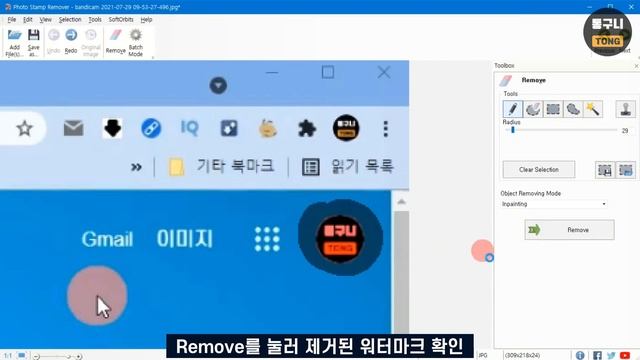Open the View menu
Screen dimensions: 640x360
click(45, 20)
